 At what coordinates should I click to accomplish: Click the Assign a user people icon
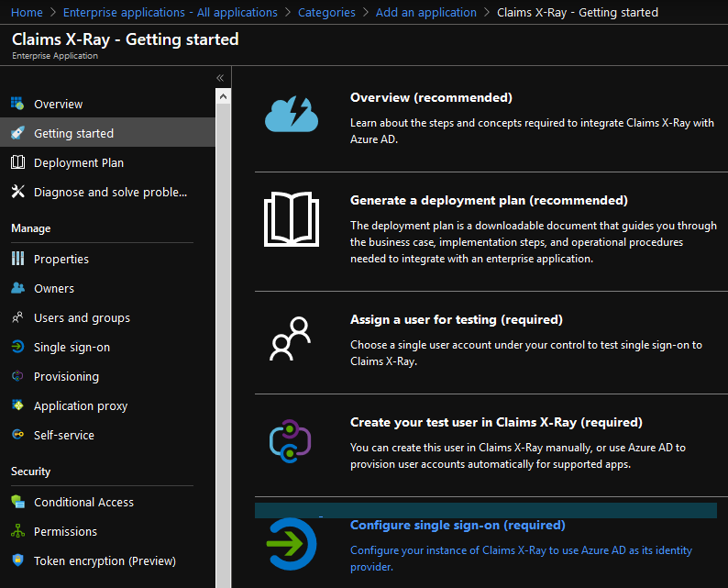click(291, 338)
